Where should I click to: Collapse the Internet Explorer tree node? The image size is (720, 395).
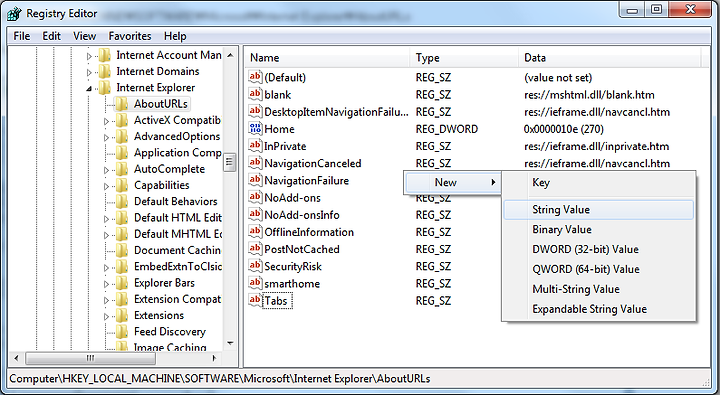pyautogui.click(x=89, y=88)
